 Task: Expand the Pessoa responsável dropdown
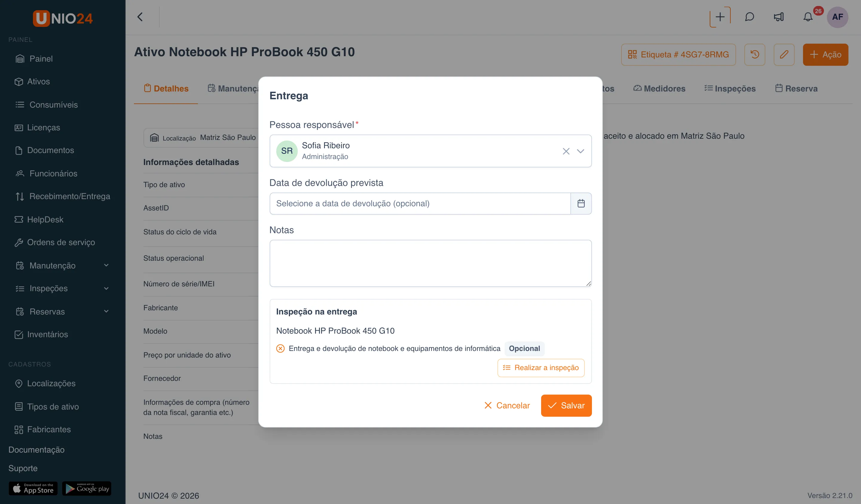coord(581,151)
